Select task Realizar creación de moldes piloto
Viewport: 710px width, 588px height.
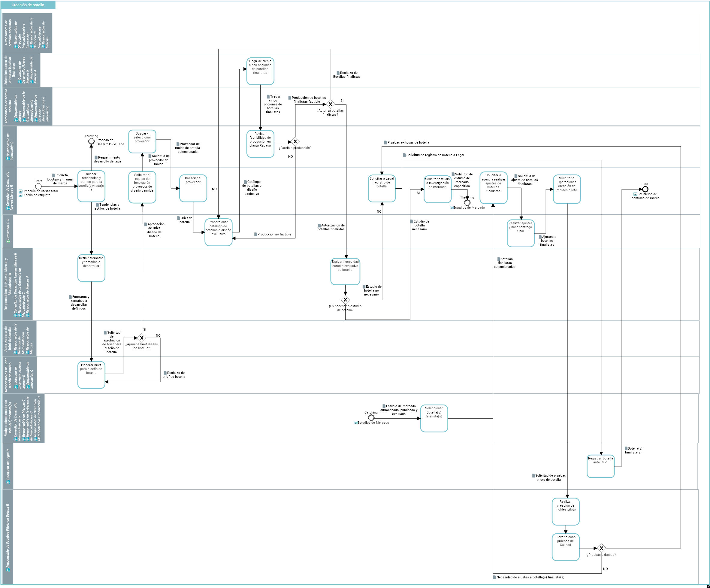pyautogui.click(x=566, y=511)
